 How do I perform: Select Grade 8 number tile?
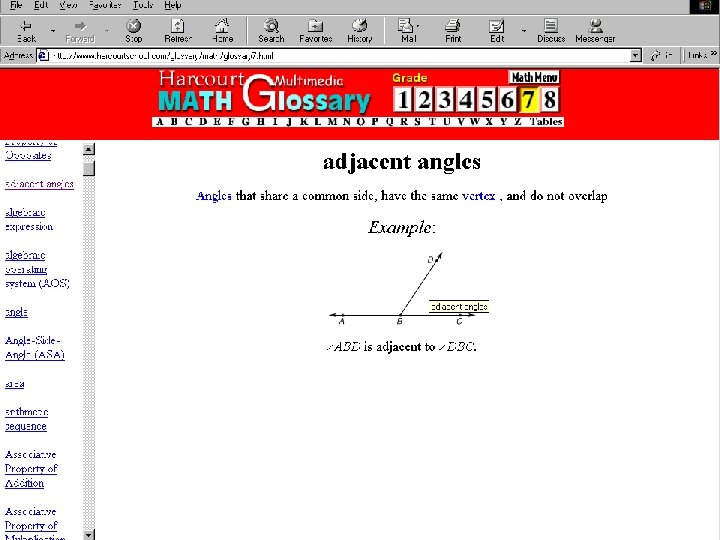pos(550,100)
